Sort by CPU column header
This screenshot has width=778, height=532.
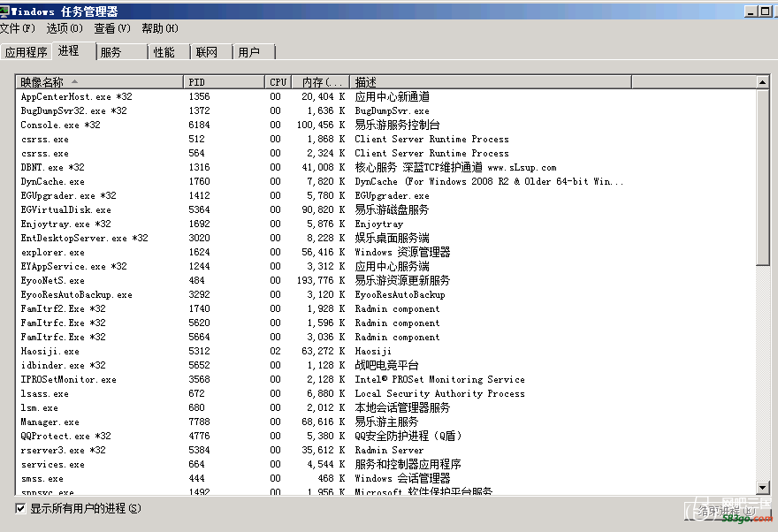click(x=278, y=82)
